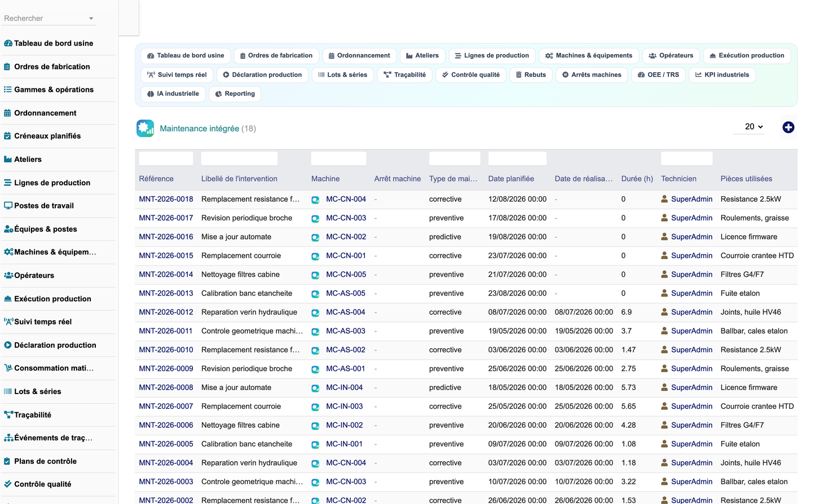This screenshot has width=815, height=504.
Task: Click the Équipes & postes sidebar icon
Action: 8,229
